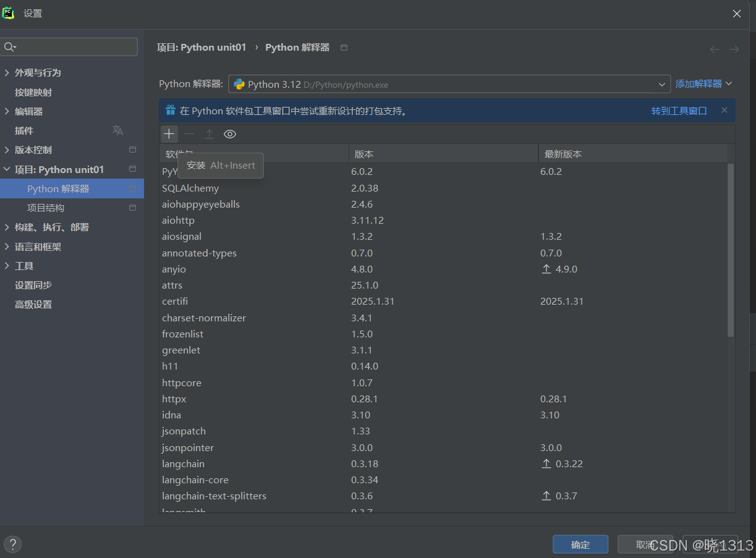Select the attrs package row
The image size is (756, 558).
point(443,285)
